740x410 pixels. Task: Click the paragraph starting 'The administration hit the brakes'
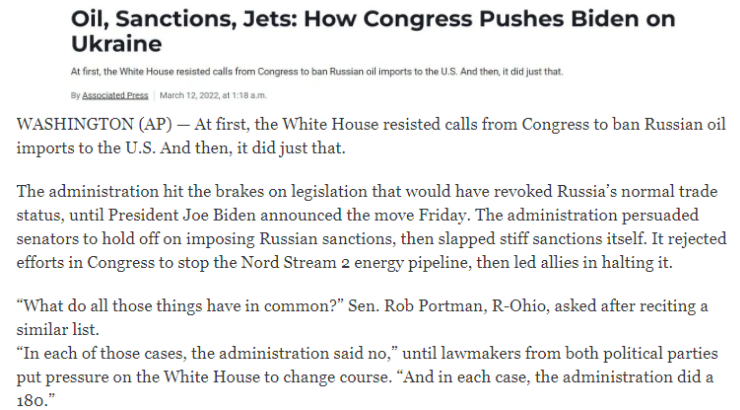click(x=371, y=227)
